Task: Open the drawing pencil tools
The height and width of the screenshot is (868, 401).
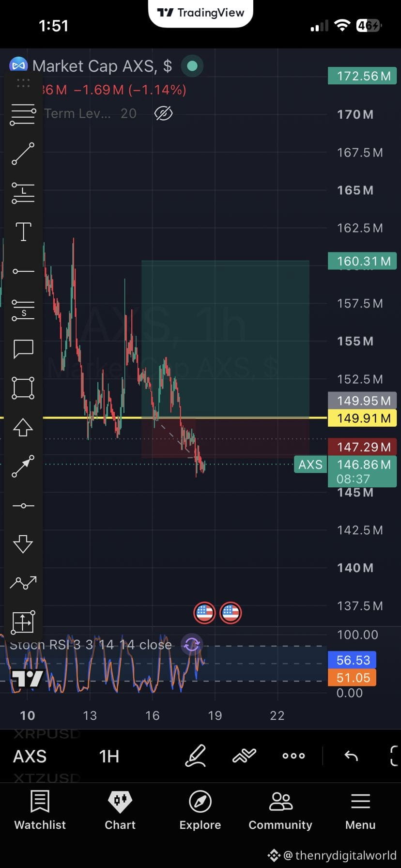Action: click(196, 756)
